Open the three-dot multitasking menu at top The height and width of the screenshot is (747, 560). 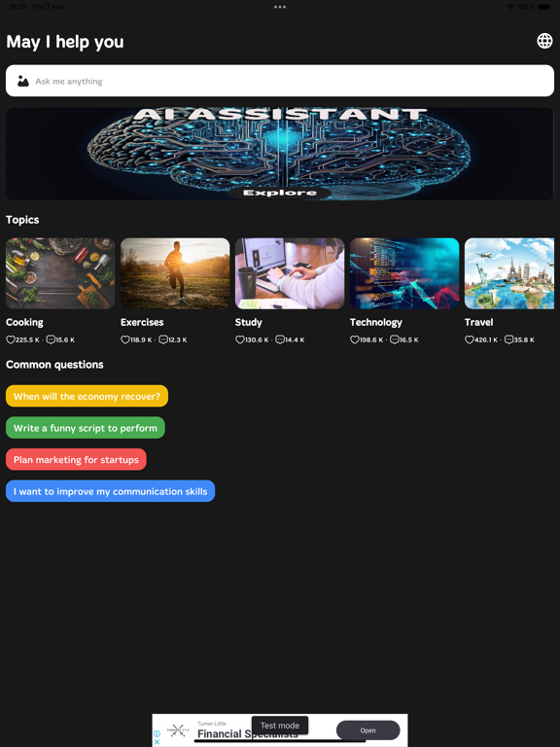tap(280, 7)
